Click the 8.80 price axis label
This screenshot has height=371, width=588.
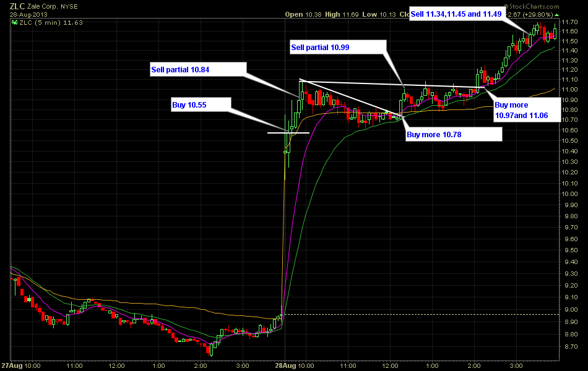point(571,335)
